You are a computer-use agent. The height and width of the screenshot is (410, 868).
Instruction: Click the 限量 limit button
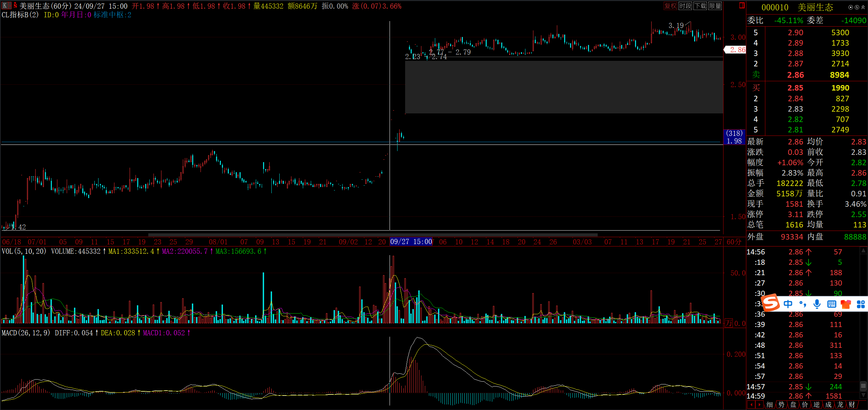coord(715,6)
